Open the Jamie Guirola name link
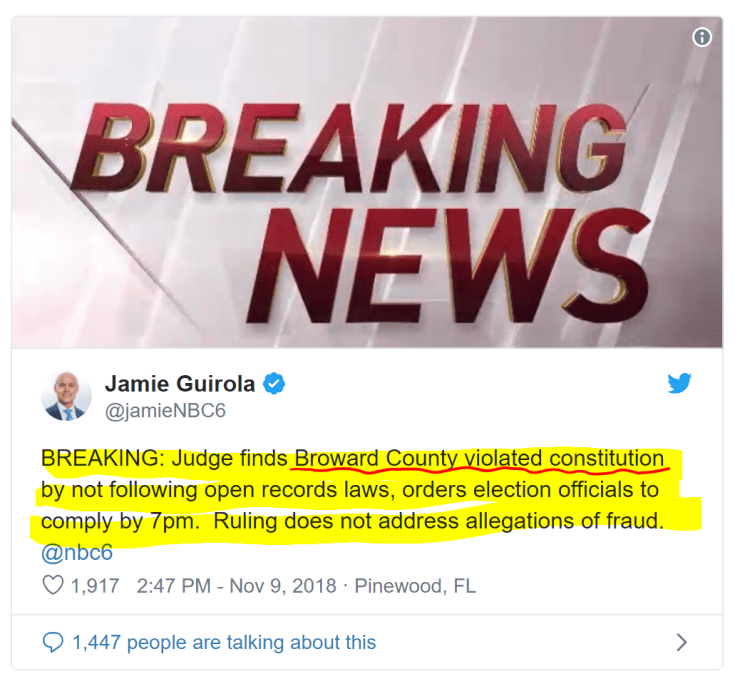This screenshot has width=735, height=674. [180, 384]
